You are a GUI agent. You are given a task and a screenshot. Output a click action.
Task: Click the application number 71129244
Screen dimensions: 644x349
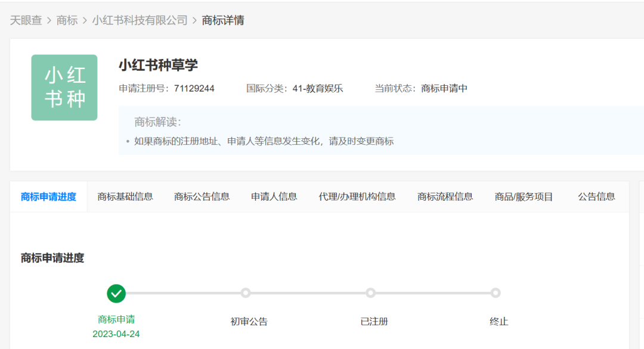point(194,89)
